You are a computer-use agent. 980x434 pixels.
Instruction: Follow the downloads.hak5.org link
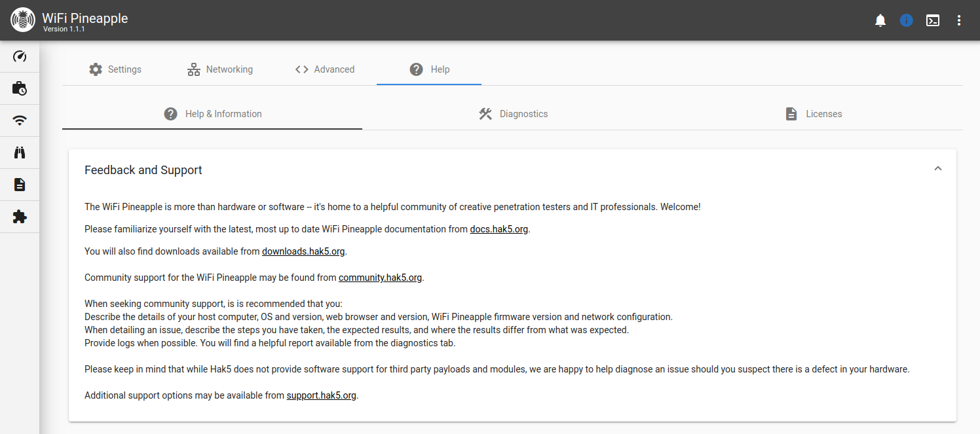[x=303, y=251]
